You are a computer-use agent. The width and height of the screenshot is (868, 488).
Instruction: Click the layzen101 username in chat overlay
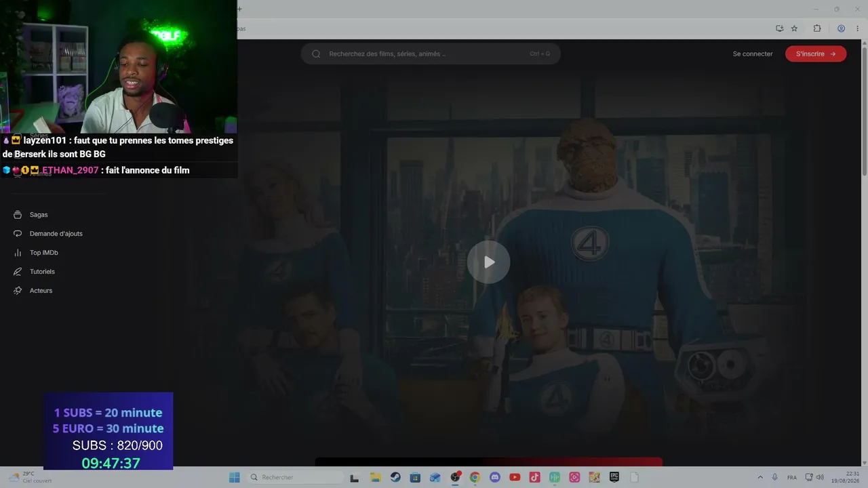coord(45,140)
